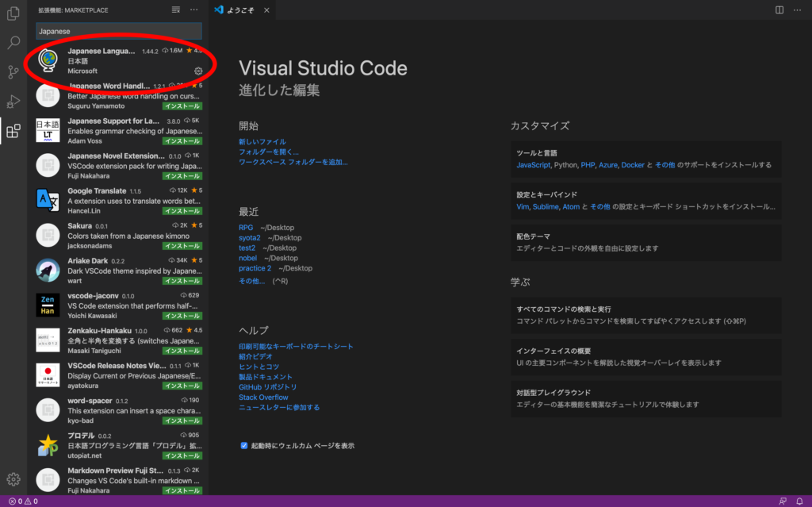Open the 対話型プレイグラウンド card

point(645,398)
